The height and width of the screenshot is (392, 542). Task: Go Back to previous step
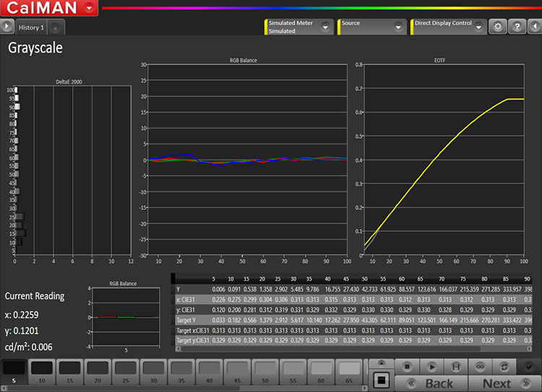432,383
